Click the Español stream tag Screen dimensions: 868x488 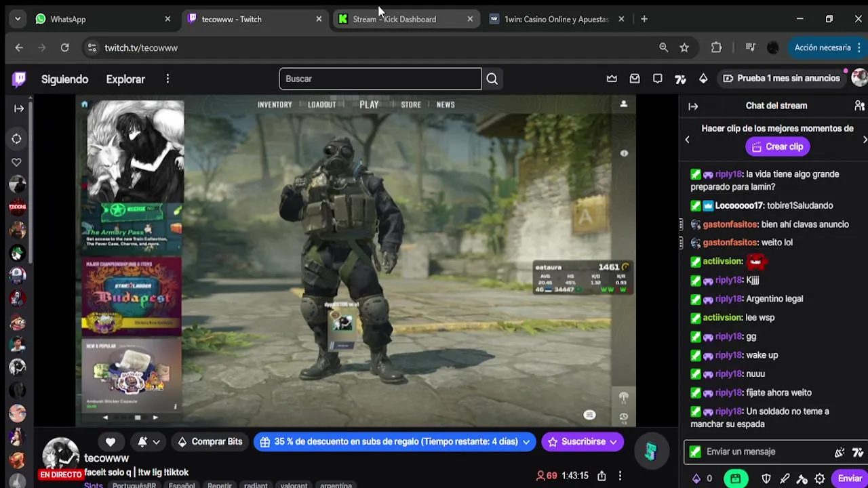182,485
